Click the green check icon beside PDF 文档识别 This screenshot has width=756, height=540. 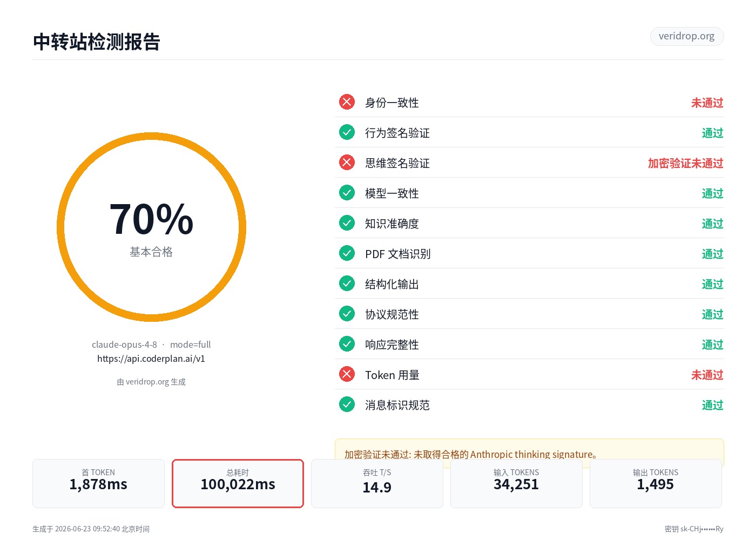tap(347, 253)
